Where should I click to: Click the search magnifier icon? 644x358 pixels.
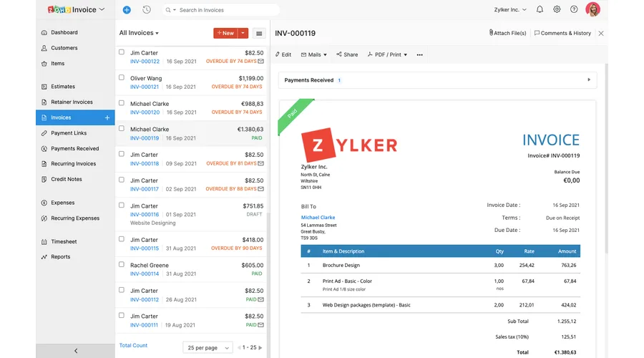coord(168,10)
